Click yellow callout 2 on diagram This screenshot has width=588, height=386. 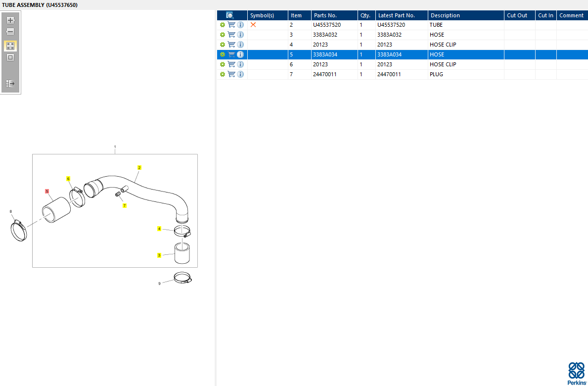coord(139,168)
